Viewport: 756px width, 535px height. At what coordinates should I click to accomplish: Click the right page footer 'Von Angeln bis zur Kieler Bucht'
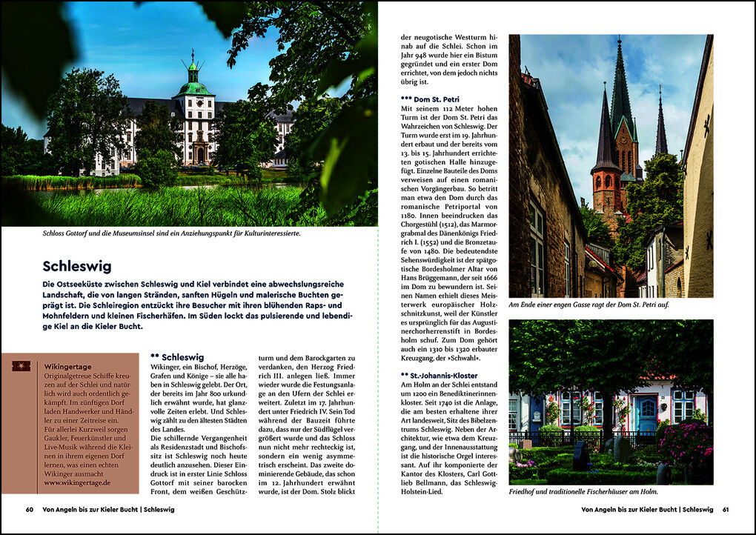pyautogui.click(x=629, y=510)
